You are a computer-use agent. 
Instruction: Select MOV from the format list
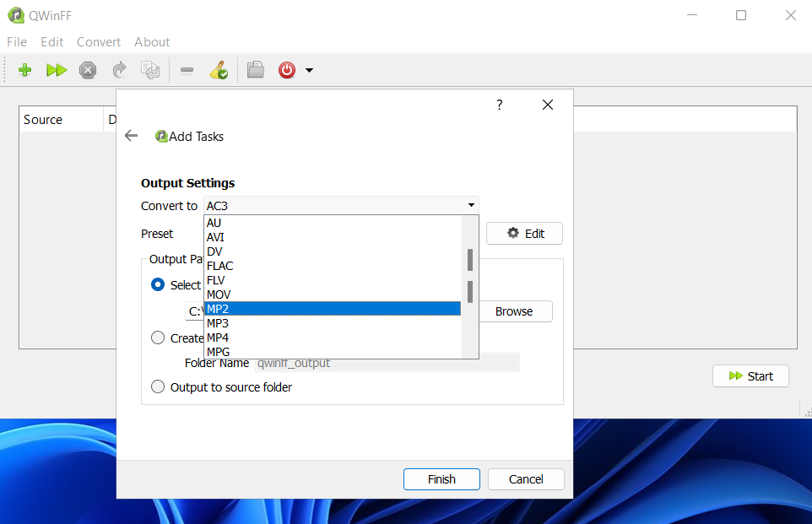[333, 294]
